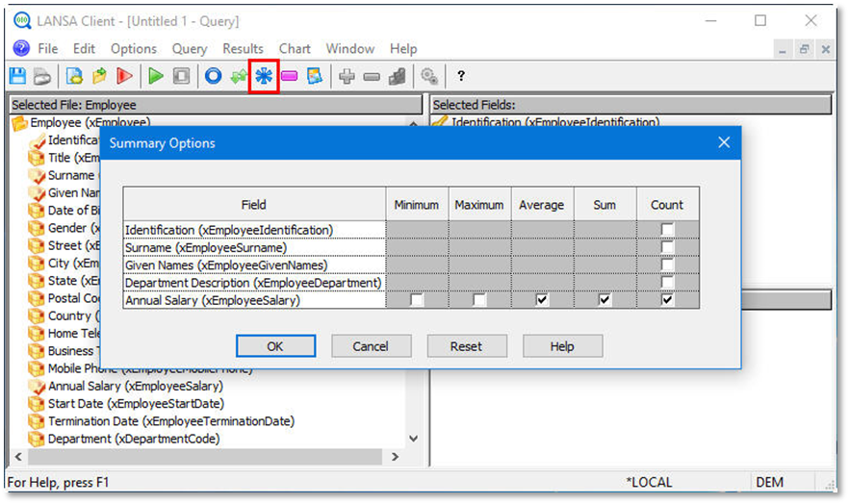Viewport: 849px width, 504px height.
Task: Click the Annual Salary field icon in tree
Action: (x=37, y=386)
